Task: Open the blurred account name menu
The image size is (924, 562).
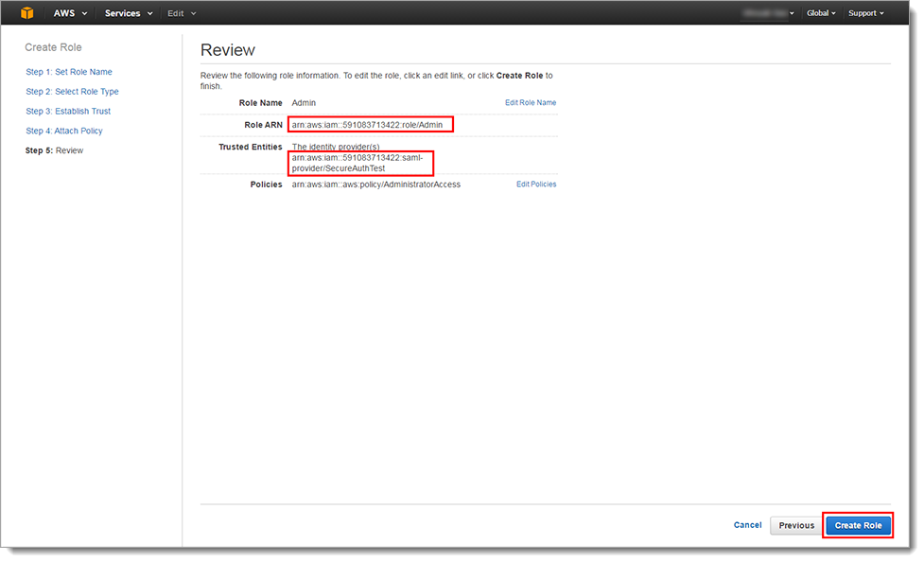Action: click(771, 13)
